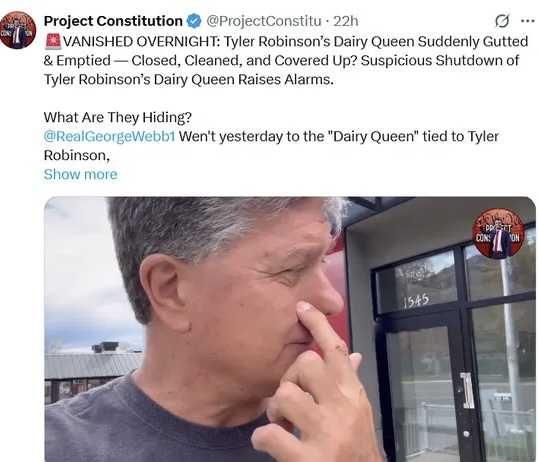
Task: Open the three-dot more options menu
Action: pyautogui.click(x=528, y=21)
